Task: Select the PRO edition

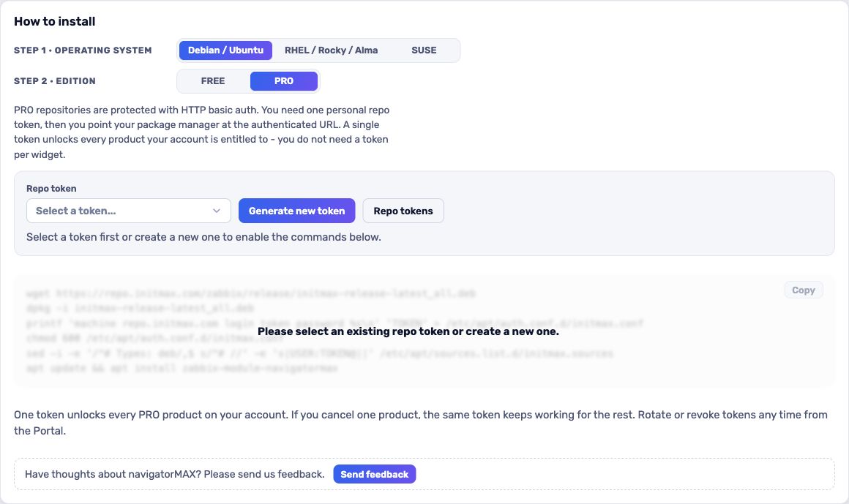Action: click(x=284, y=81)
